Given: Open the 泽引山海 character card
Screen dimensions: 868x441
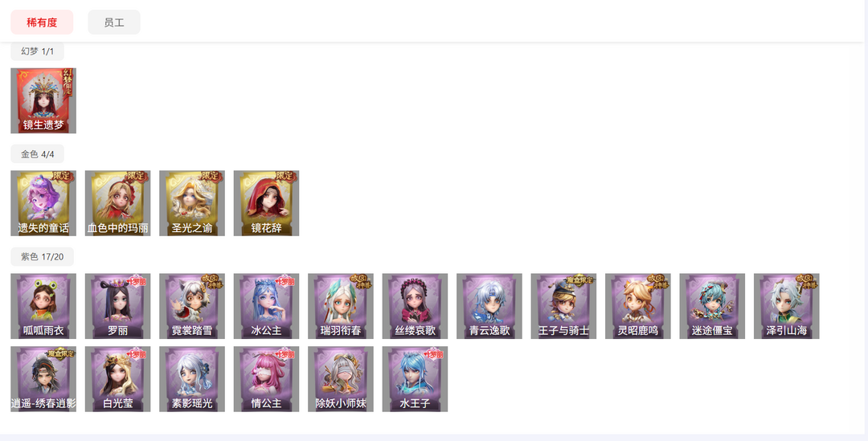Looking at the screenshot, I should pyautogui.click(x=787, y=306).
